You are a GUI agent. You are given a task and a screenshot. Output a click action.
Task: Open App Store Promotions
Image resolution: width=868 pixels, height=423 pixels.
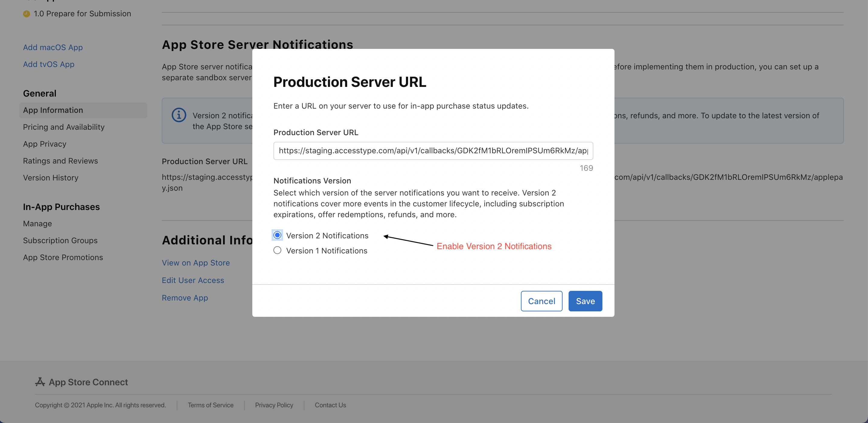(63, 257)
